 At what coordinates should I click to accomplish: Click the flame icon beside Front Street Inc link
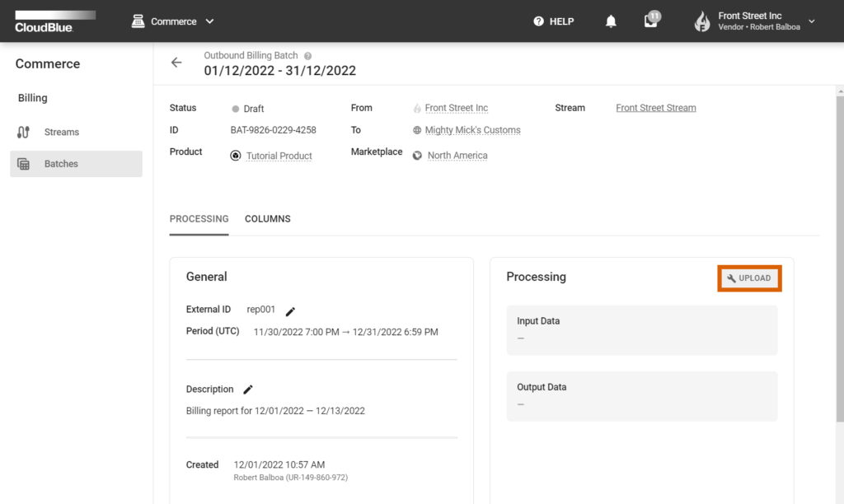417,109
